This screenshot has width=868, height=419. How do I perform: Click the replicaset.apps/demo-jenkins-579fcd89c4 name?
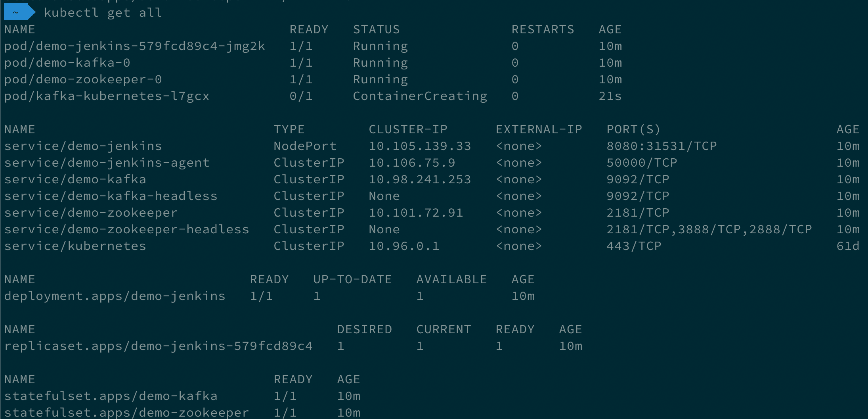159,346
